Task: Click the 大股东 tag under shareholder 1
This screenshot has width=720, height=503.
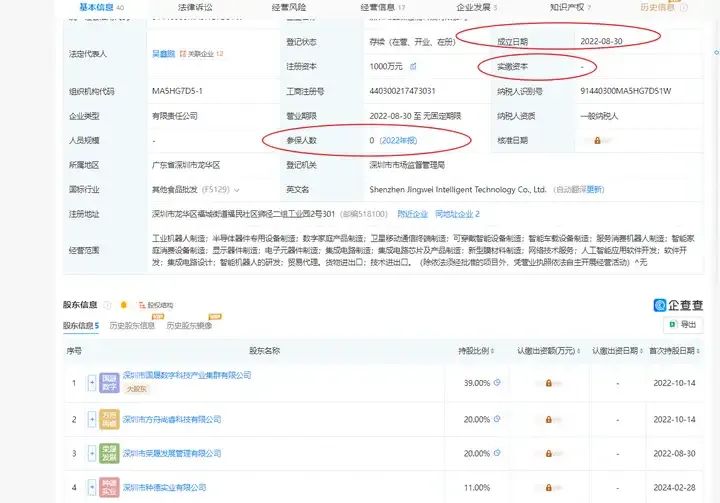Action: [136, 389]
